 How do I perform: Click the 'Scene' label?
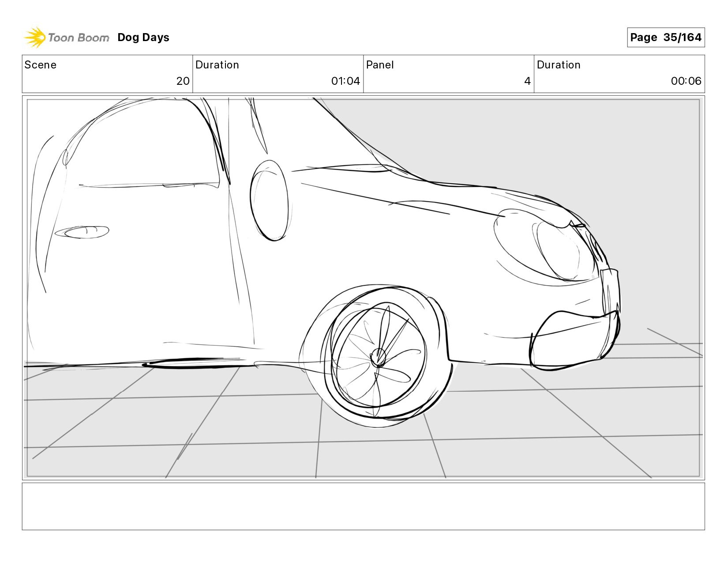click(x=41, y=65)
